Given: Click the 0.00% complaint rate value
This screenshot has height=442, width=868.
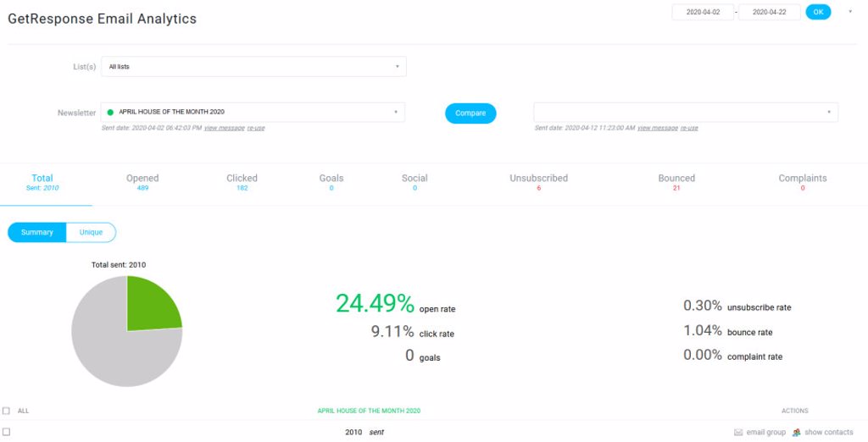Looking at the screenshot, I should (x=703, y=355).
